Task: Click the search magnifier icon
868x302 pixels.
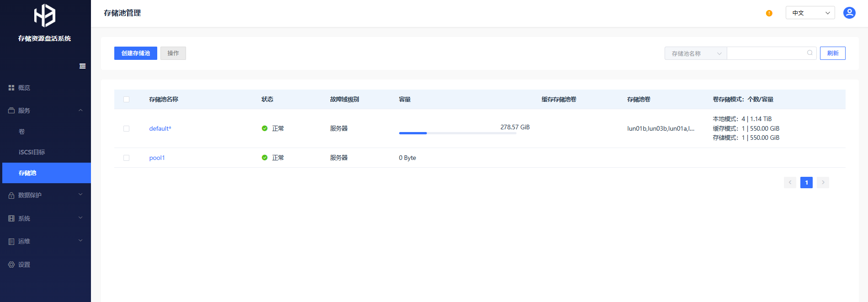Action: point(809,53)
